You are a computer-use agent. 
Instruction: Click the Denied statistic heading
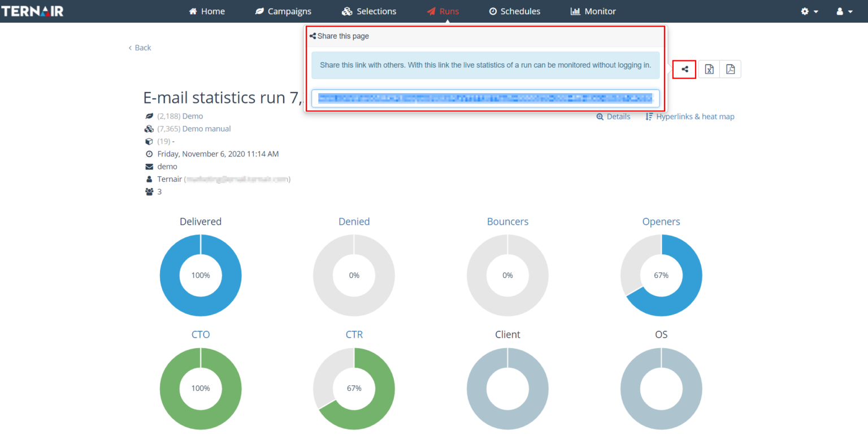pyautogui.click(x=354, y=221)
